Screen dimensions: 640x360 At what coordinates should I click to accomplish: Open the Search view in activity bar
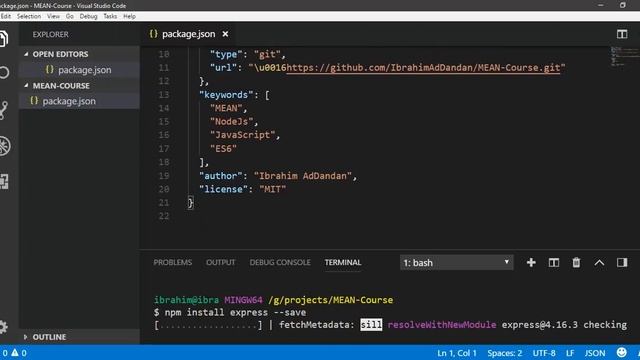[4, 73]
